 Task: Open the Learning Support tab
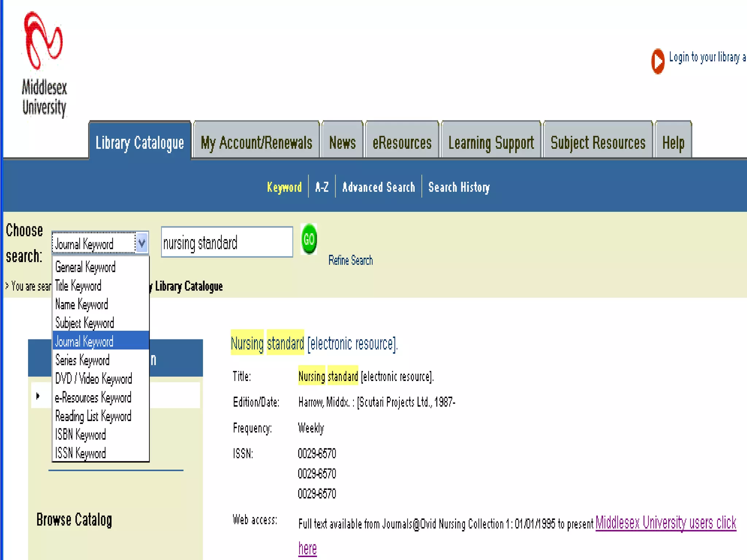coord(491,142)
